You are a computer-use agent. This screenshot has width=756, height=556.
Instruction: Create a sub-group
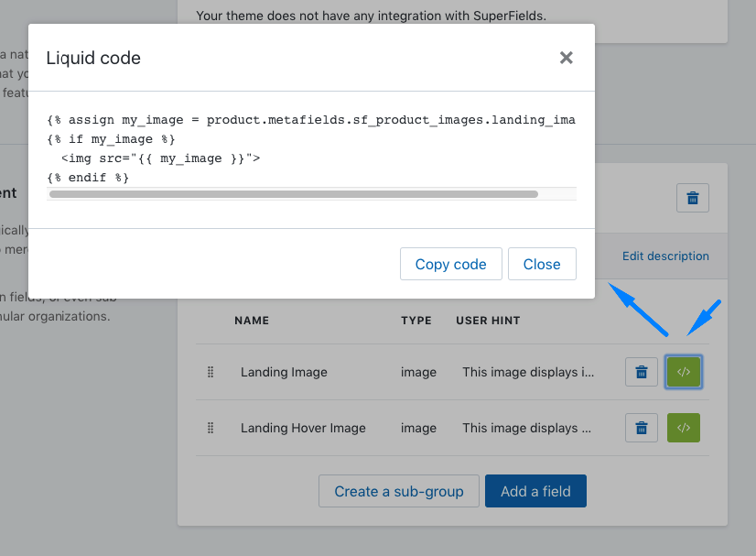[399, 491]
